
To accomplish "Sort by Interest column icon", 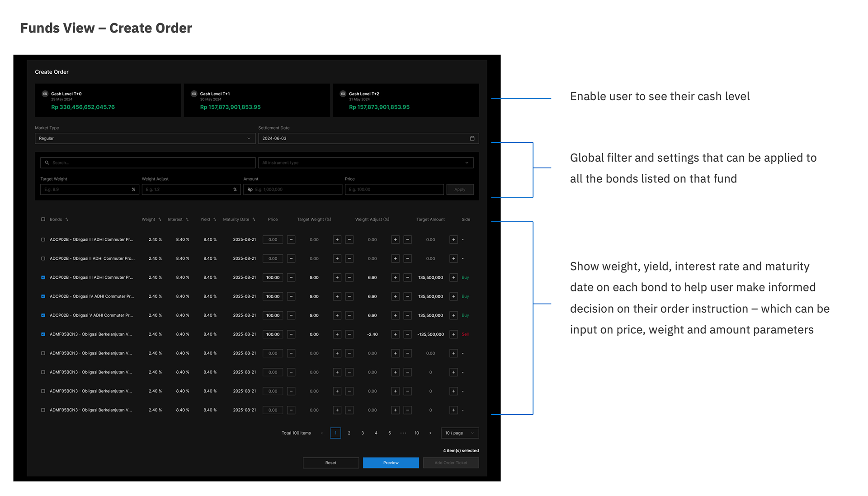I will pyautogui.click(x=187, y=220).
